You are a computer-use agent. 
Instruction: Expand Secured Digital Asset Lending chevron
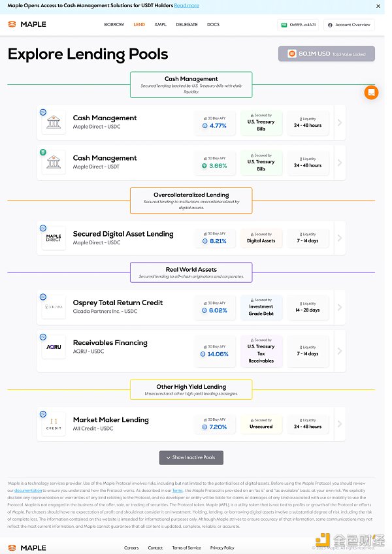[x=338, y=238]
